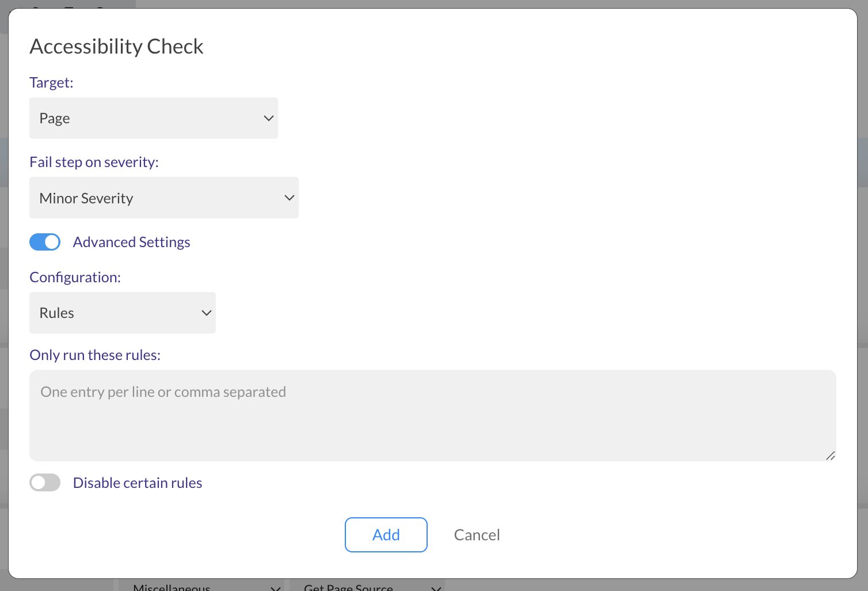Open the Fail step on severity dropdown
This screenshot has width=868, height=591.
click(164, 198)
